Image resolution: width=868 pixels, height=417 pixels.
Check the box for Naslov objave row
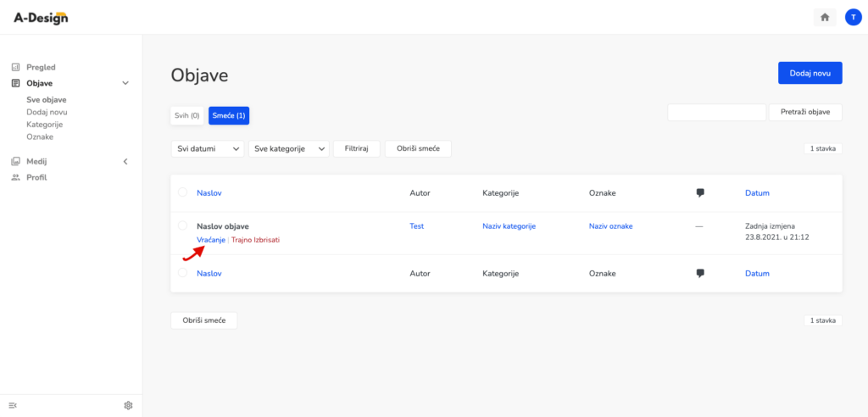(x=183, y=225)
